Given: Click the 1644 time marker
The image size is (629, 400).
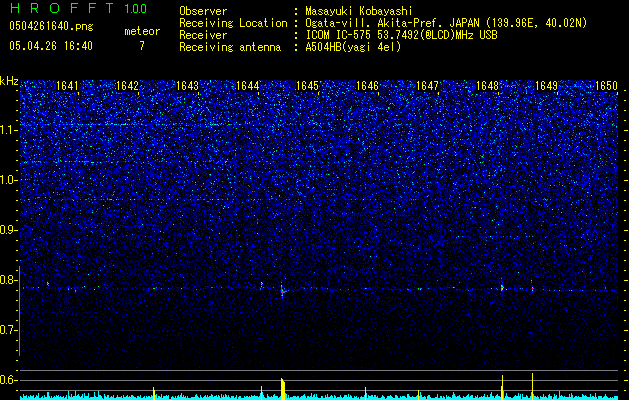Looking at the screenshot, I should 248,86.
